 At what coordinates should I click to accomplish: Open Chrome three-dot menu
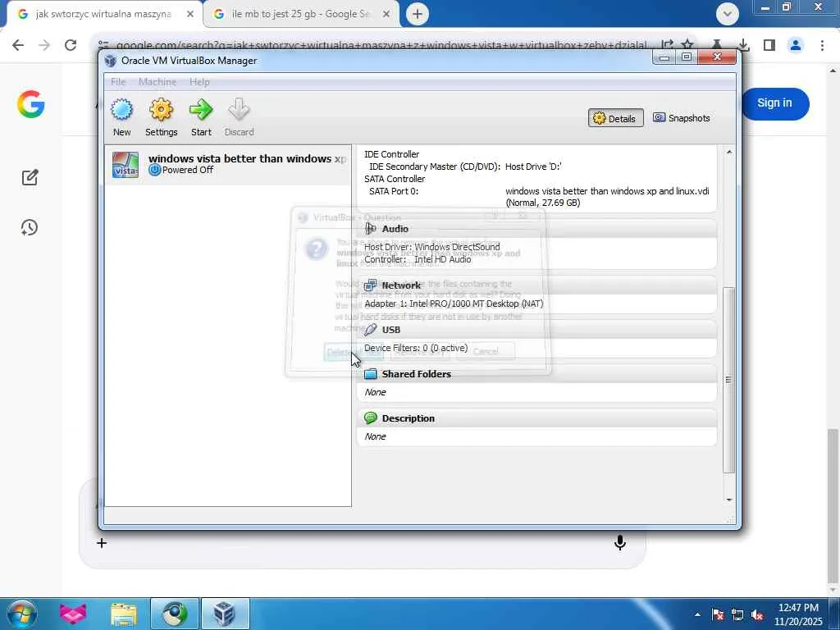(x=822, y=45)
